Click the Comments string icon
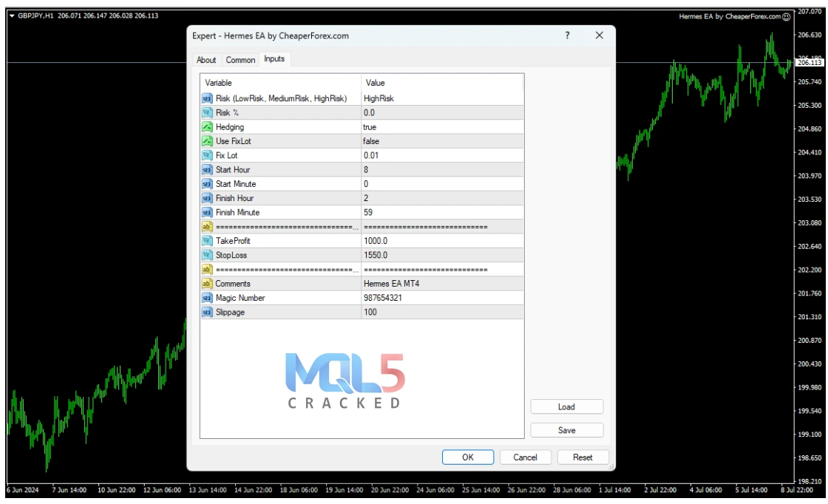 point(207,284)
